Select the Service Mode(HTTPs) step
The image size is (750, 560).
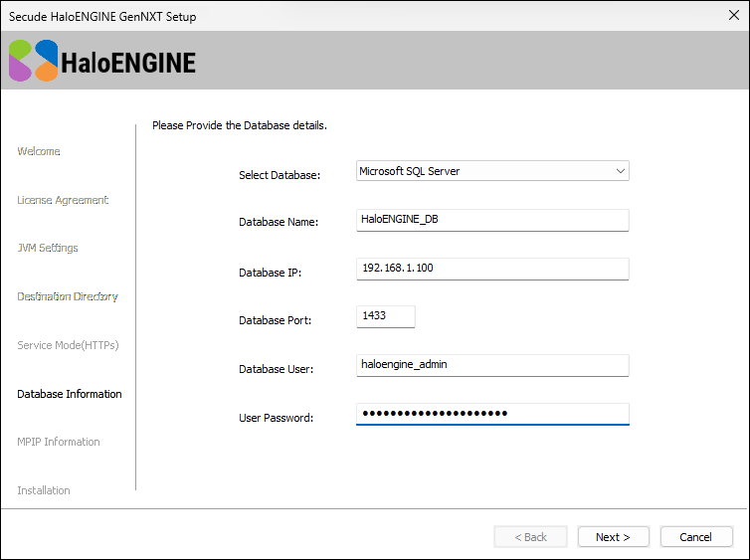point(68,345)
